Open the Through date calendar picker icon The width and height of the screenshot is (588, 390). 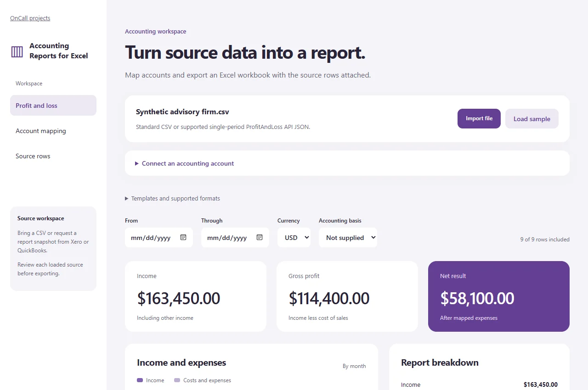pos(260,237)
